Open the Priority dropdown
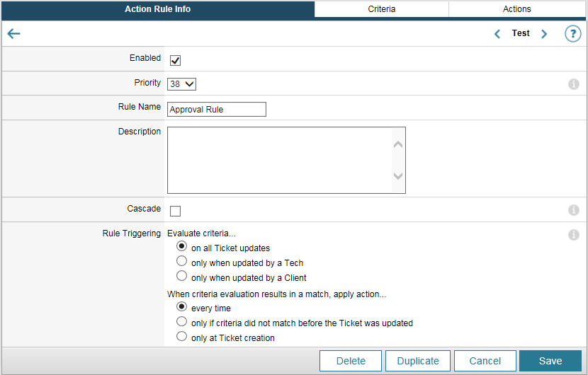 point(182,84)
